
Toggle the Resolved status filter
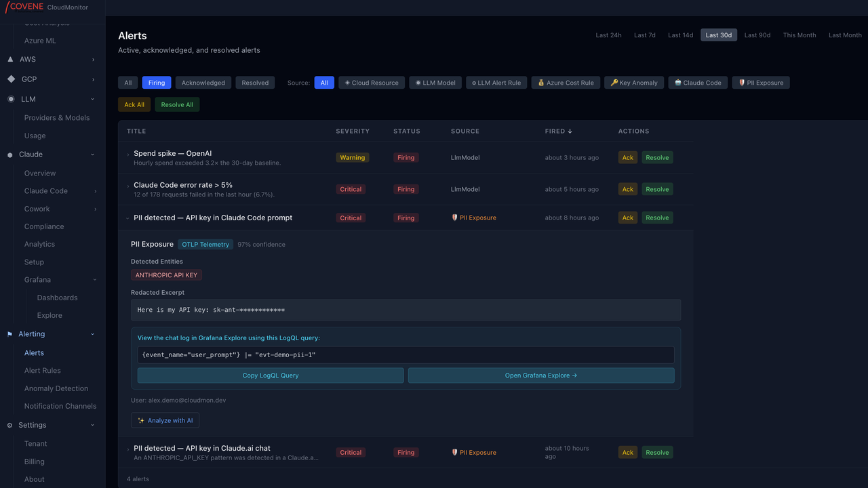(x=255, y=83)
